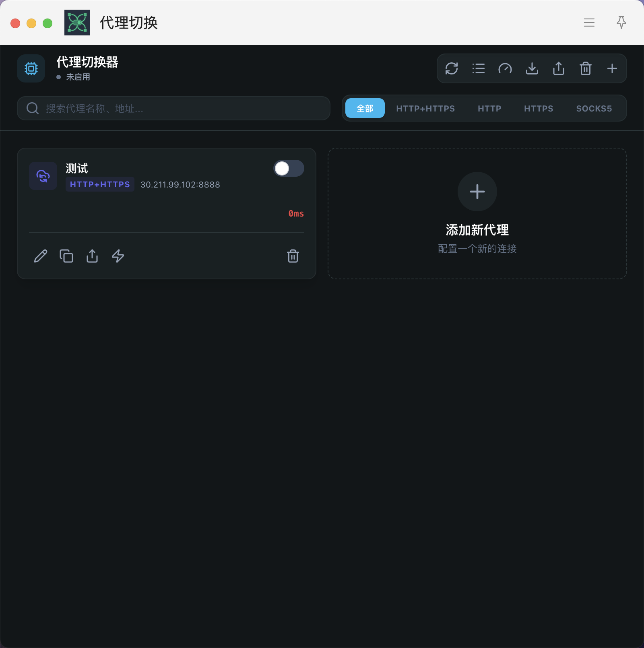The image size is (644, 648).
Task: Filter proxies by the SOCKS5 tab
Action: coord(594,108)
